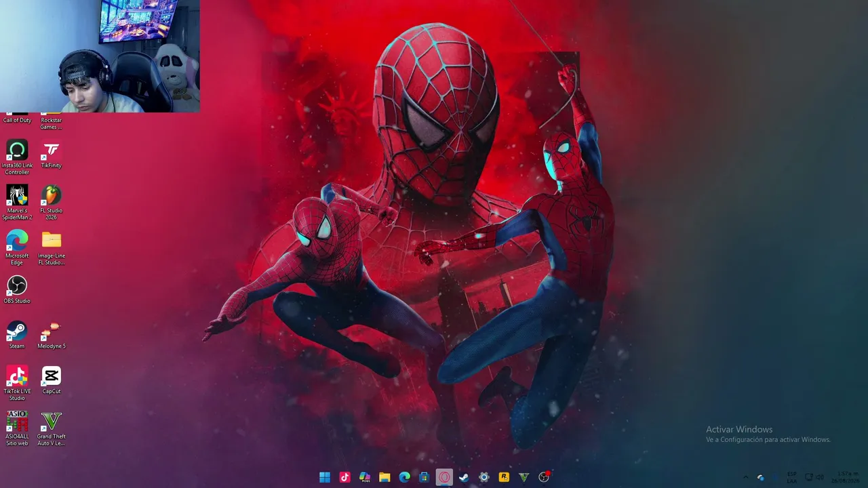Open Steam from the taskbar
This screenshot has height=488, width=868.
point(464,477)
